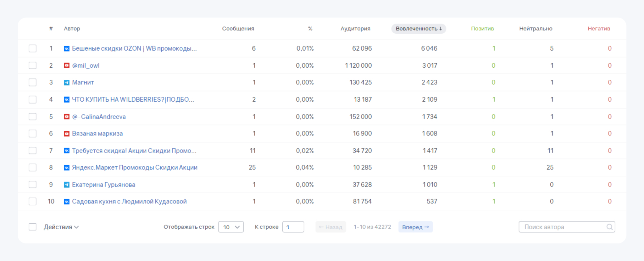The height and width of the screenshot is (261, 644).
Task: Select checkbox for Яндекс.Маркет row
Action: pos(32,168)
